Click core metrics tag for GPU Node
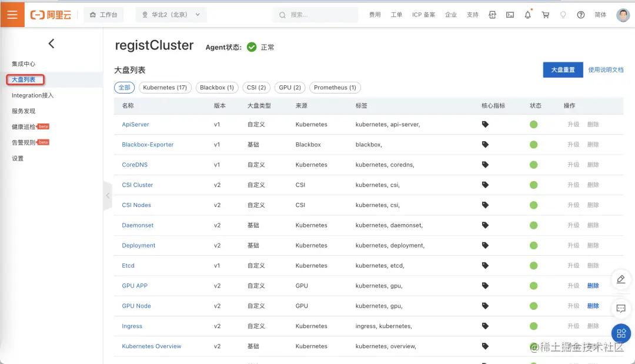The image size is (635, 364). tap(485, 306)
